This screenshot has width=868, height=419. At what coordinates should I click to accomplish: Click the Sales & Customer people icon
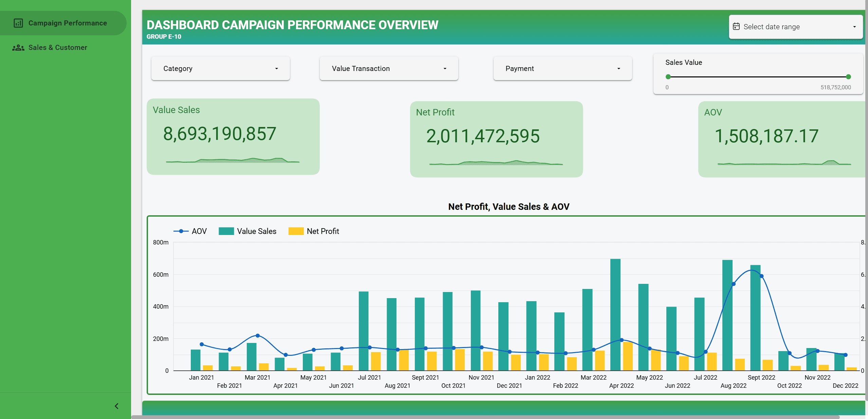(x=18, y=48)
